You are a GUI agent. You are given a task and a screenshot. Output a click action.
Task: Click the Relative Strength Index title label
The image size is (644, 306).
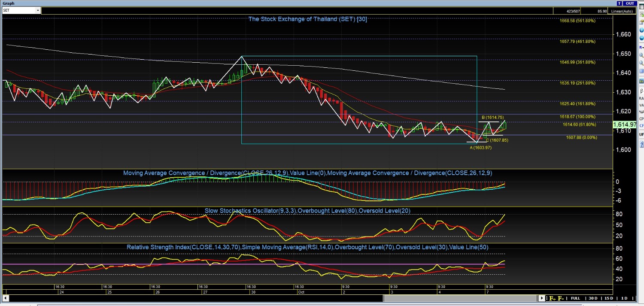[x=307, y=247]
